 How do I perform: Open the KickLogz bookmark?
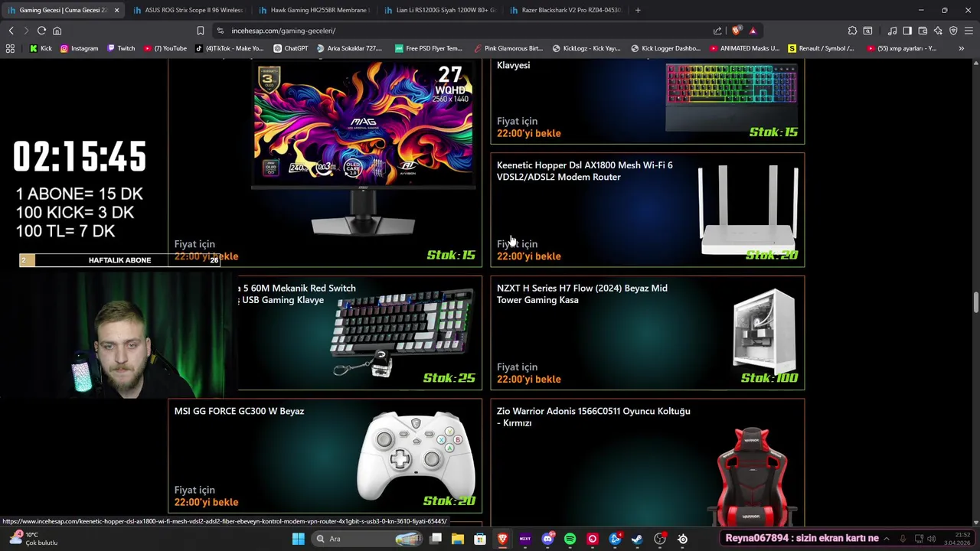pos(586,48)
